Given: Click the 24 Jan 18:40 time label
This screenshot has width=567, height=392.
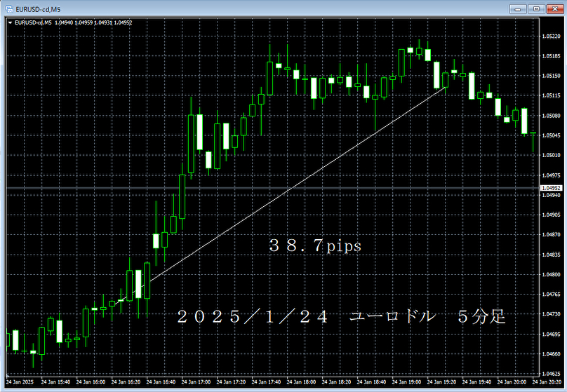Looking at the screenshot, I should coord(371,382).
